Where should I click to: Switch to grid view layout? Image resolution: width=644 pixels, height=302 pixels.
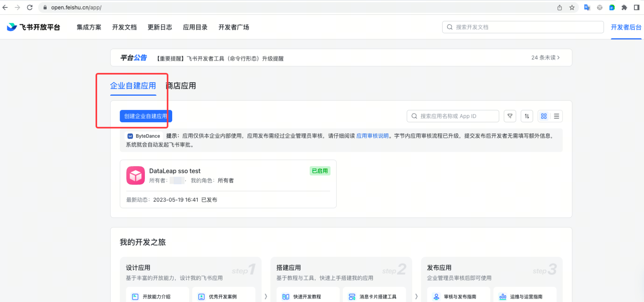pos(544,116)
